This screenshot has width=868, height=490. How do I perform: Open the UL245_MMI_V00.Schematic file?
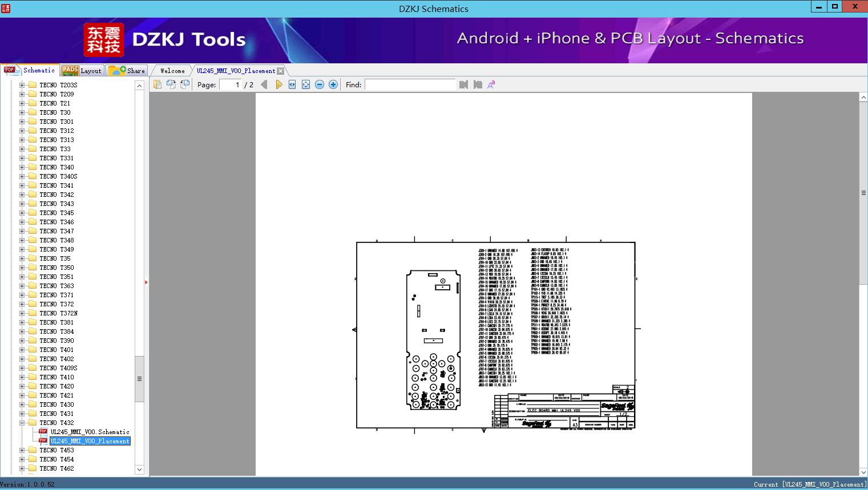click(90, 432)
